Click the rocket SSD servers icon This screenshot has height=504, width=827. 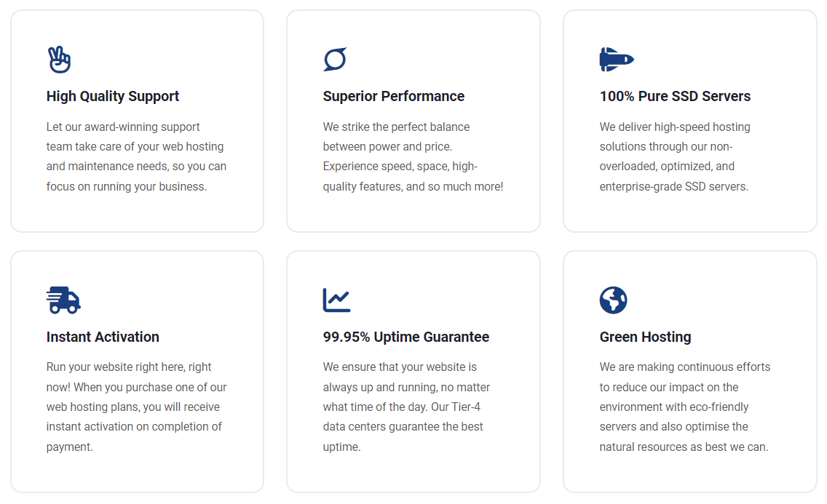click(x=616, y=59)
